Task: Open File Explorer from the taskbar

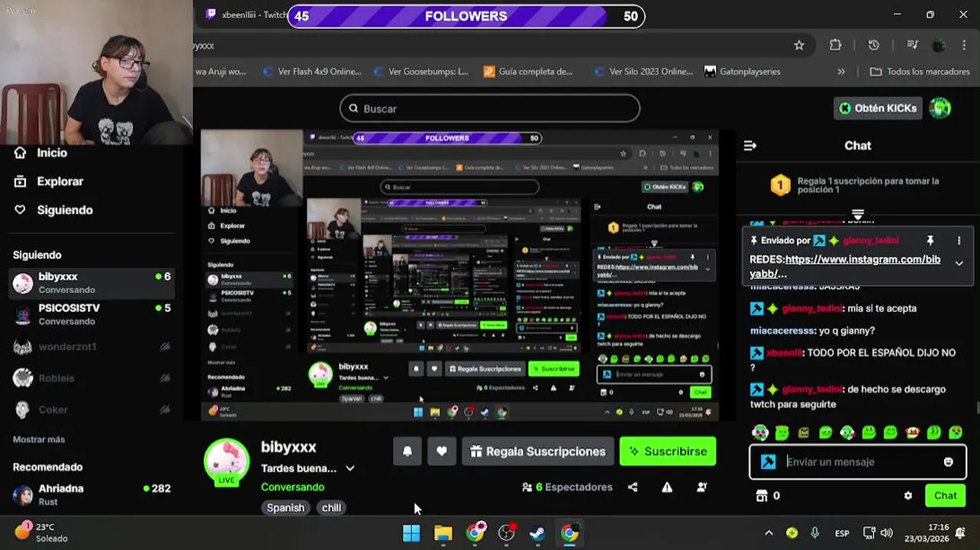Action: point(443,532)
